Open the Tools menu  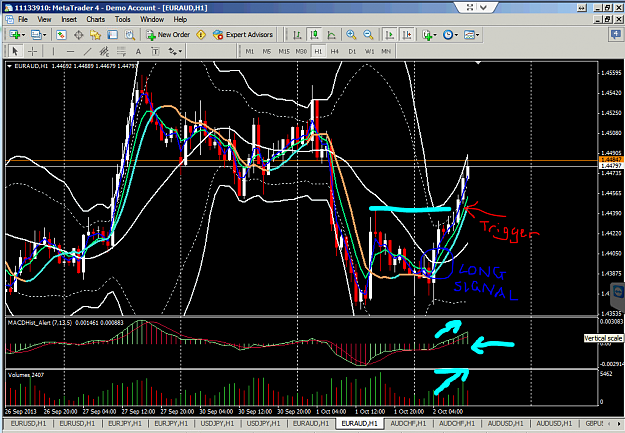(122, 19)
